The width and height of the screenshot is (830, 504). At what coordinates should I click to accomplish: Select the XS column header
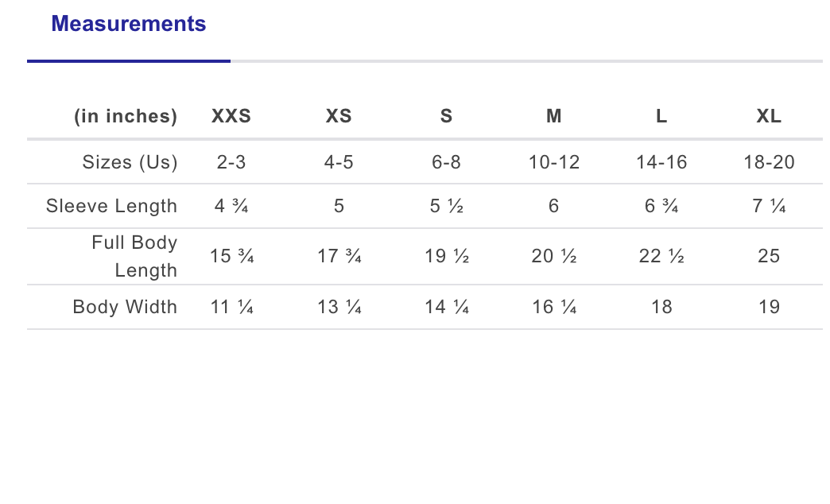pos(339,117)
